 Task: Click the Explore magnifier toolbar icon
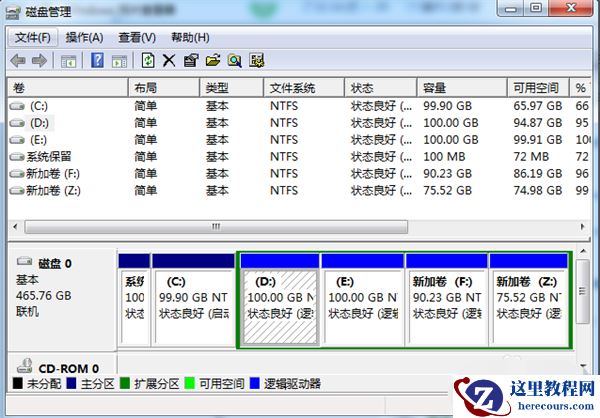click(x=235, y=60)
